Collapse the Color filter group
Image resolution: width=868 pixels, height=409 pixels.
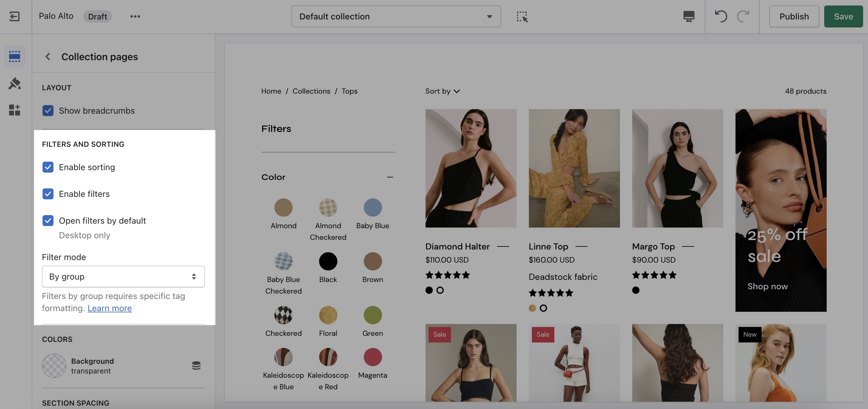tap(390, 177)
